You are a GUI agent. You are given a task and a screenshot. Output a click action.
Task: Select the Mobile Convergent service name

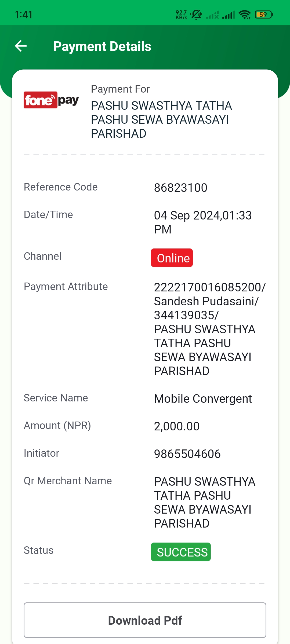[203, 399]
